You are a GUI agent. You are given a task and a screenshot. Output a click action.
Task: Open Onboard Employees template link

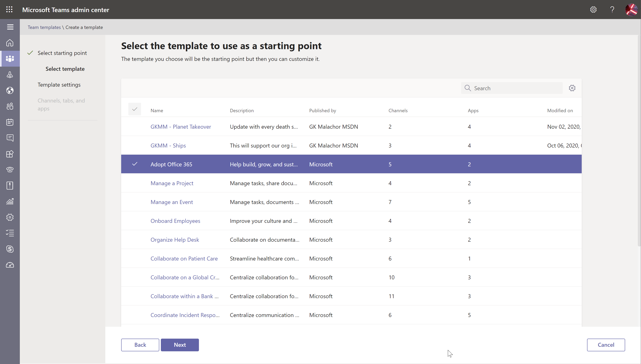point(175,221)
